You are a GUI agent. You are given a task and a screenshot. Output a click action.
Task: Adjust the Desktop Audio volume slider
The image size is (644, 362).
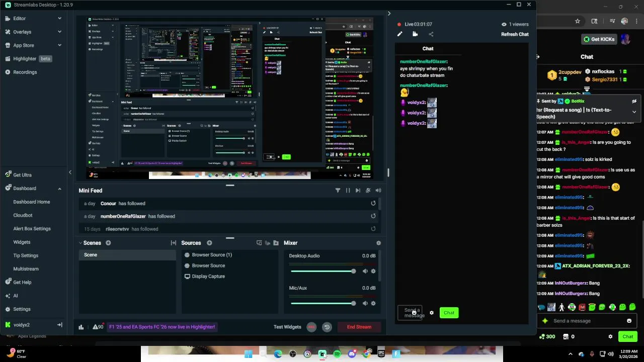(x=324, y=271)
